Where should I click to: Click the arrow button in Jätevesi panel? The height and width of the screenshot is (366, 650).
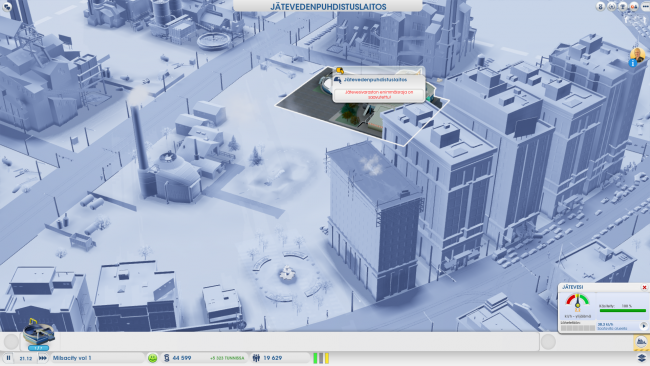tap(644, 326)
